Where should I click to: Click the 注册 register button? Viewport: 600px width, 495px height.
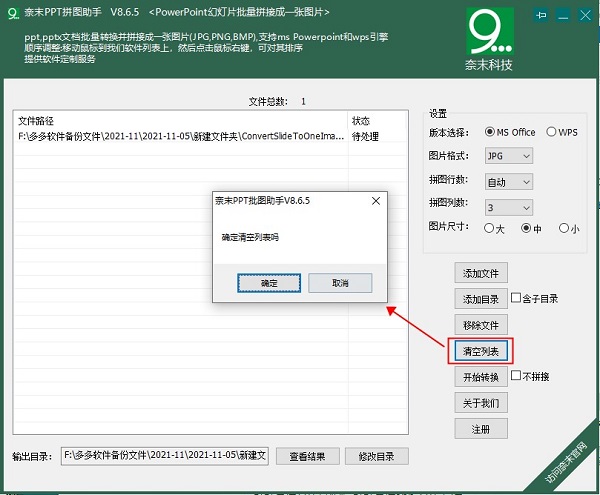[481, 429]
